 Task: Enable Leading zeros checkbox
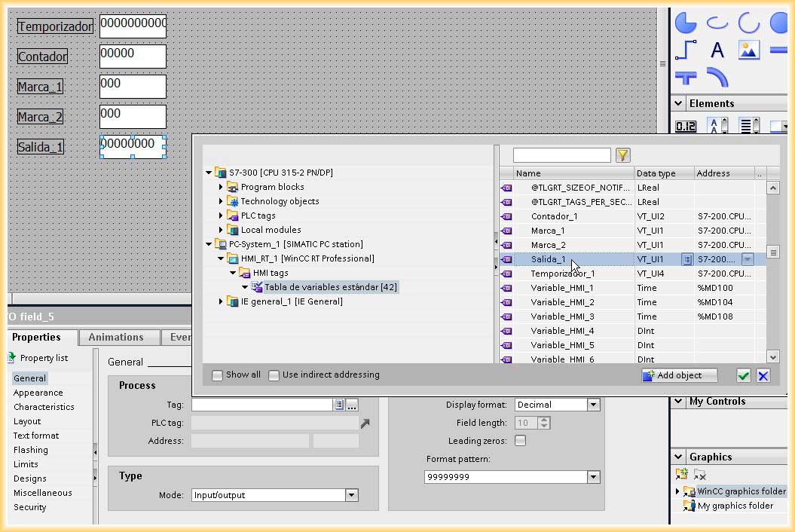click(520, 440)
